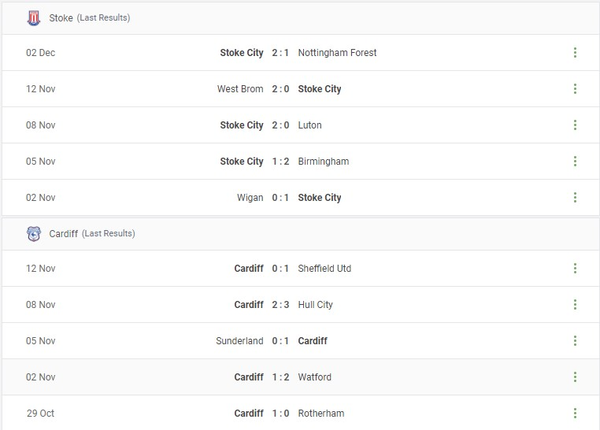Click the Nottingham Forest team name
The image size is (600, 430).
[337, 53]
